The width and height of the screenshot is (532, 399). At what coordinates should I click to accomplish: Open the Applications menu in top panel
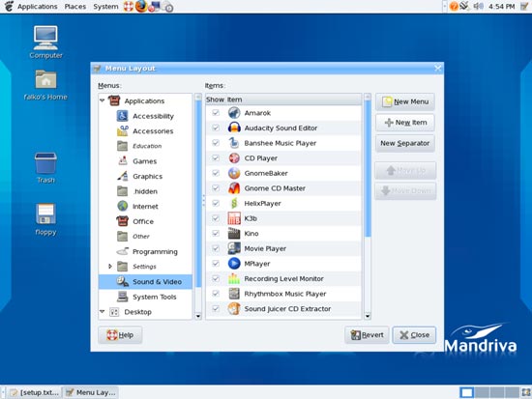(x=38, y=7)
